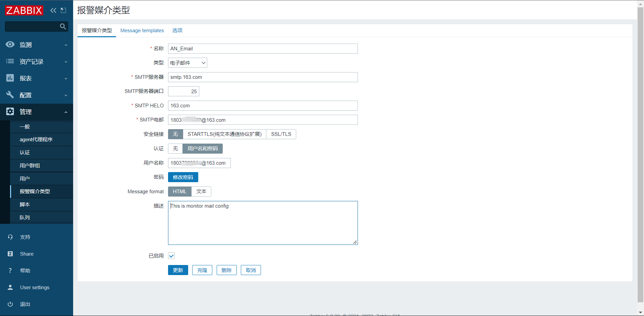
Task: Select 文本 message format
Action: (x=201, y=192)
